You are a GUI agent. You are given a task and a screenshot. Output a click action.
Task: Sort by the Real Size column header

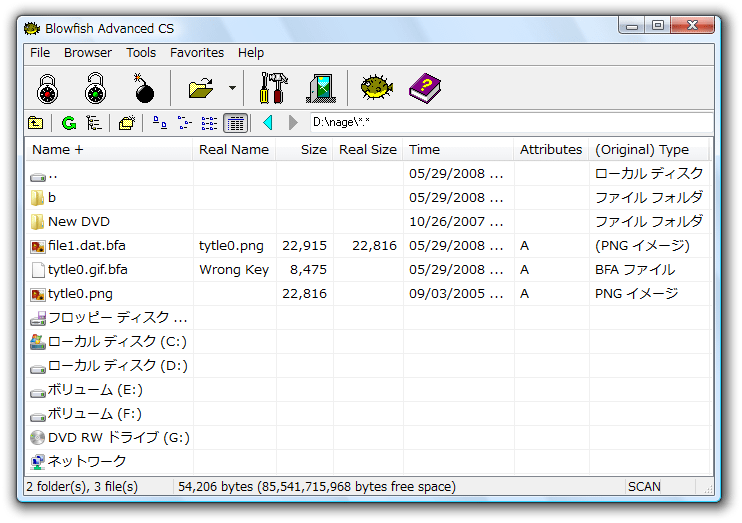pos(368,150)
